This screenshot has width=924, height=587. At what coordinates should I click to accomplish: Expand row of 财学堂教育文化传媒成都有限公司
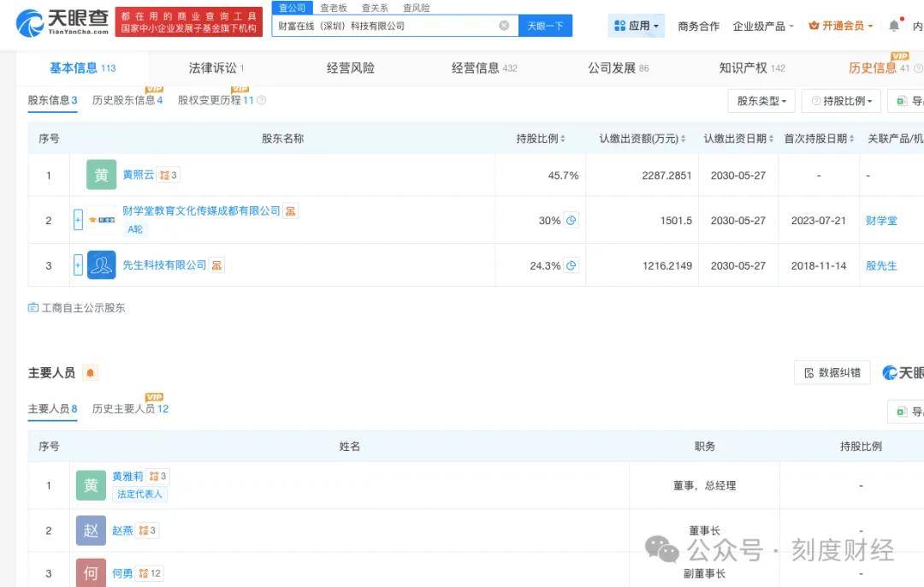(78, 220)
